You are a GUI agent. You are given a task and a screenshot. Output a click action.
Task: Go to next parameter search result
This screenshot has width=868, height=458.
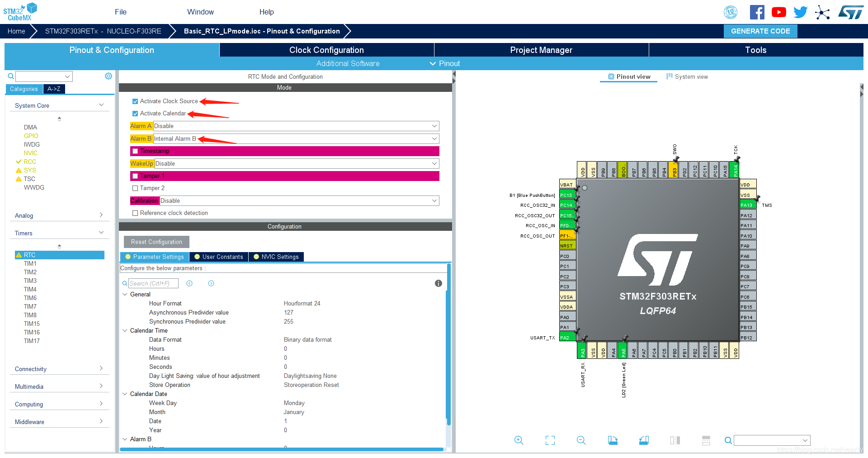(211, 283)
